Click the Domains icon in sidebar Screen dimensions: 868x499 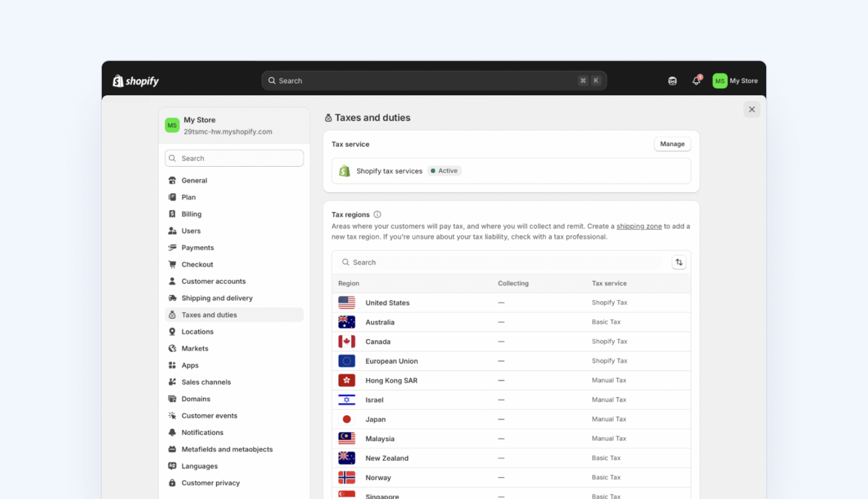tap(172, 398)
